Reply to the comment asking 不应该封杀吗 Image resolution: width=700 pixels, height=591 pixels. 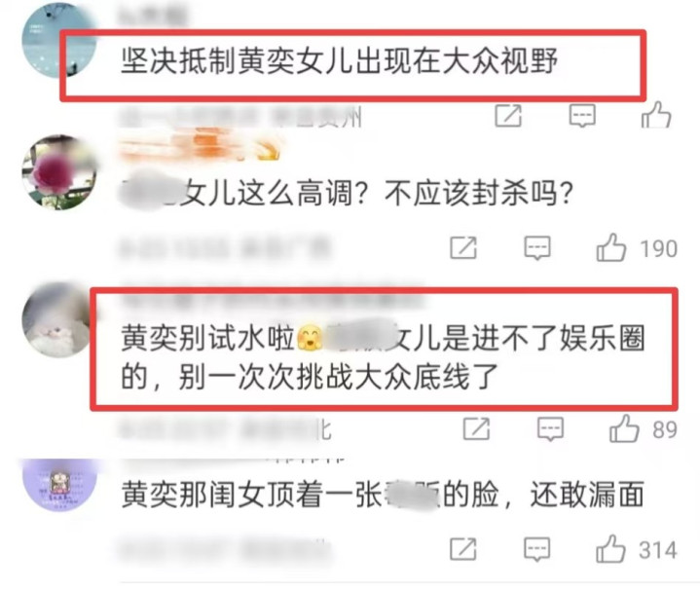click(537, 248)
